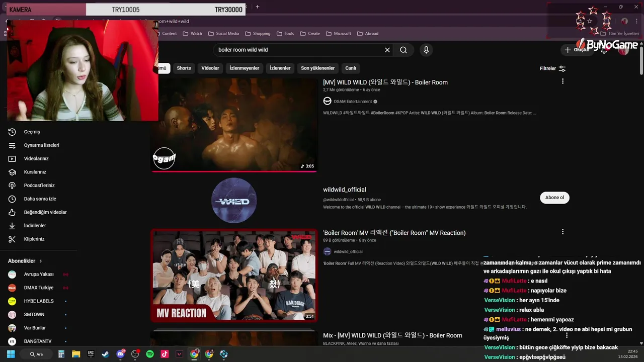
Task: Open options for Mix Boiler Room playlist
Action: click(x=567, y=335)
